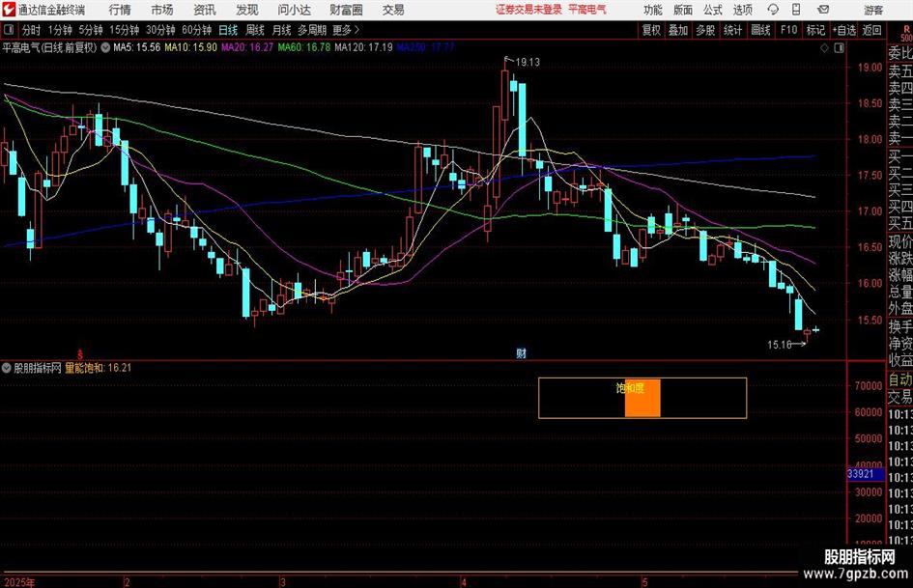Screen dimensions: 913x588
Task: Open the 公式 menu
Action: tap(712, 10)
